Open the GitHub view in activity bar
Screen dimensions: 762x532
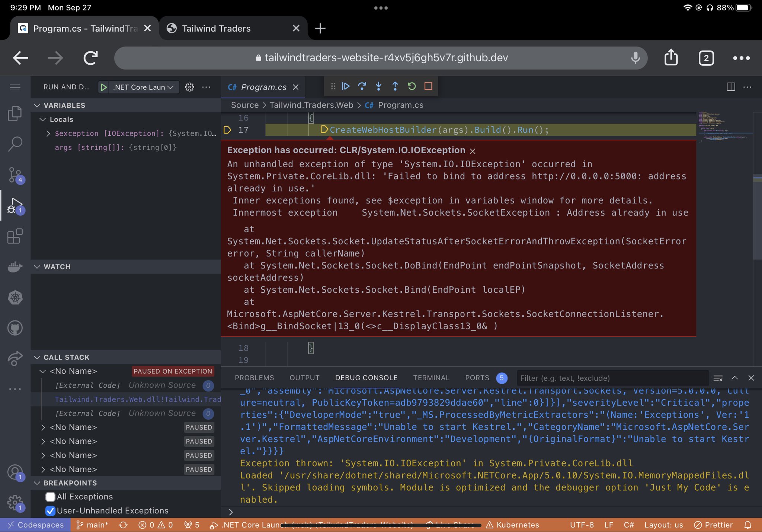tap(15, 328)
